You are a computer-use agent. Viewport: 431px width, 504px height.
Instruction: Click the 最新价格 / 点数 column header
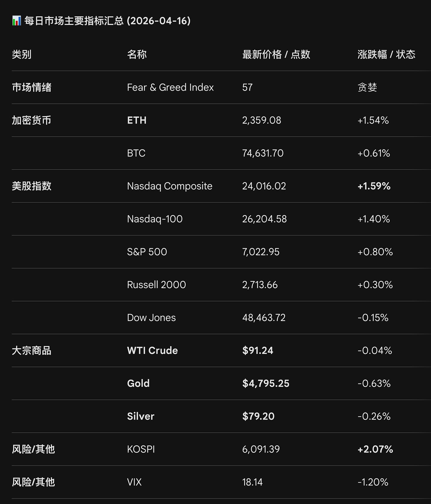pos(276,54)
